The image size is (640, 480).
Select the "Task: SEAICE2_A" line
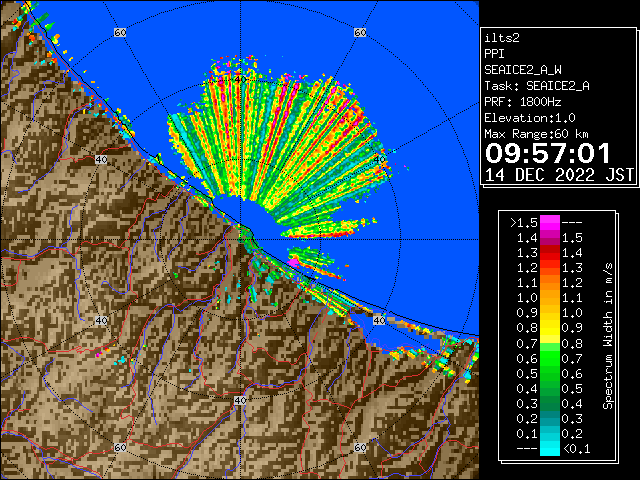coord(537,86)
